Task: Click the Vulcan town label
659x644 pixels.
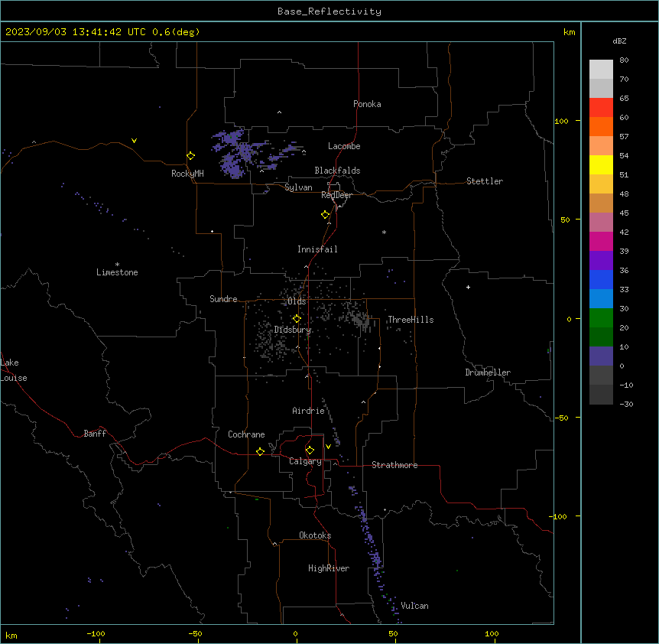Action: point(414,606)
